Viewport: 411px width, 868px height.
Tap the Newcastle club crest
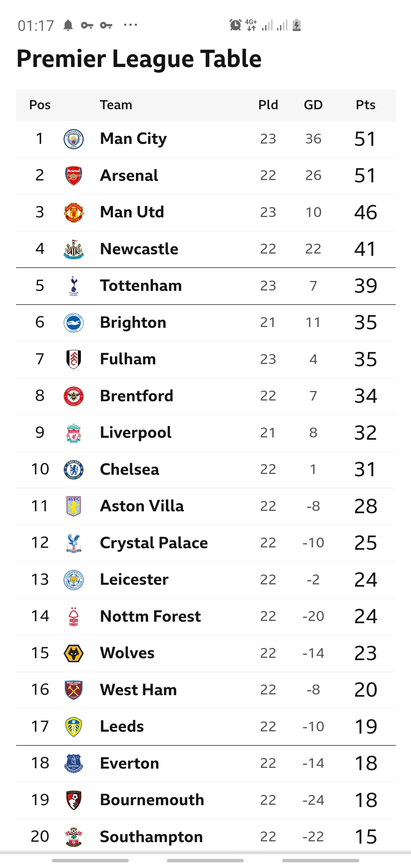pyautogui.click(x=73, y=249)
